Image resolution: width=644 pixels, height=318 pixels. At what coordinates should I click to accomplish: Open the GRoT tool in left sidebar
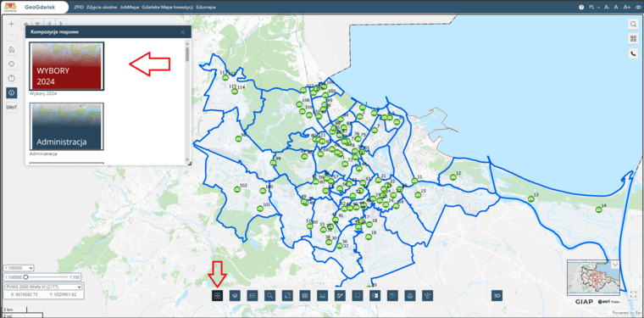pyautogui.click(x=12, y=107)
